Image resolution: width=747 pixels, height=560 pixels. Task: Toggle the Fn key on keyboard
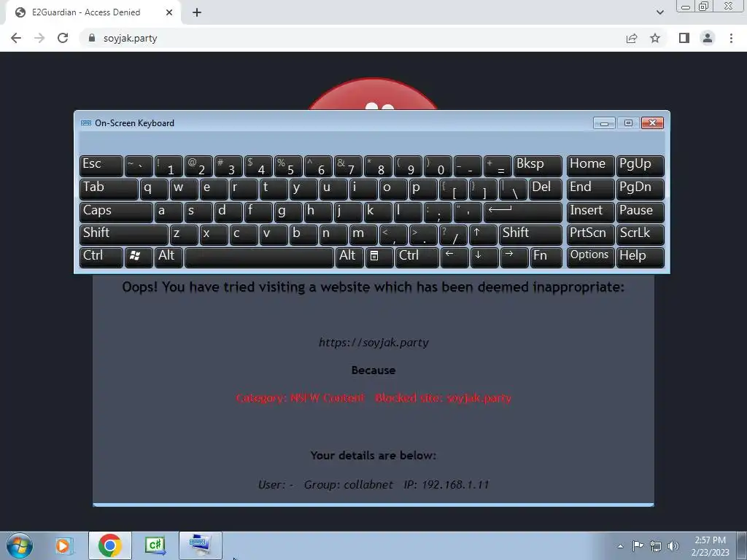546,257
